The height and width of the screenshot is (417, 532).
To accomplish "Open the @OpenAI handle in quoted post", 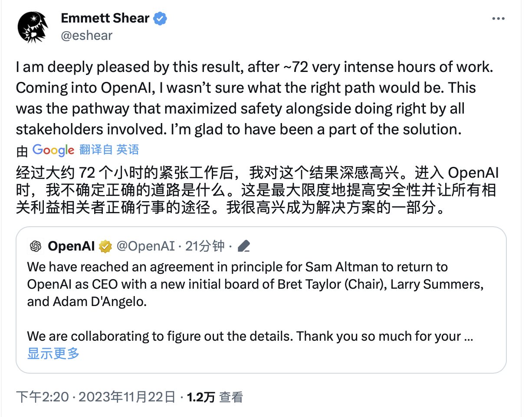I will (146, 246).
